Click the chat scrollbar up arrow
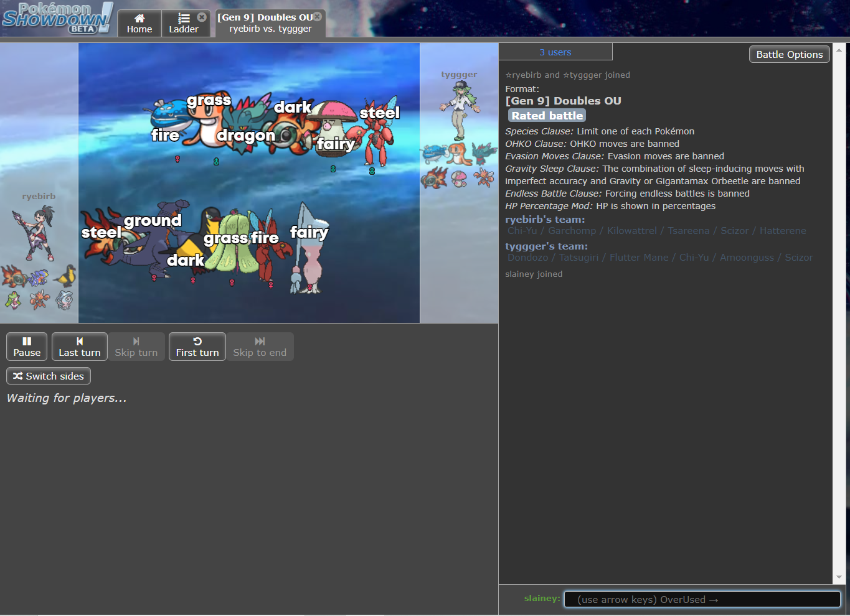 click(839, 50)
